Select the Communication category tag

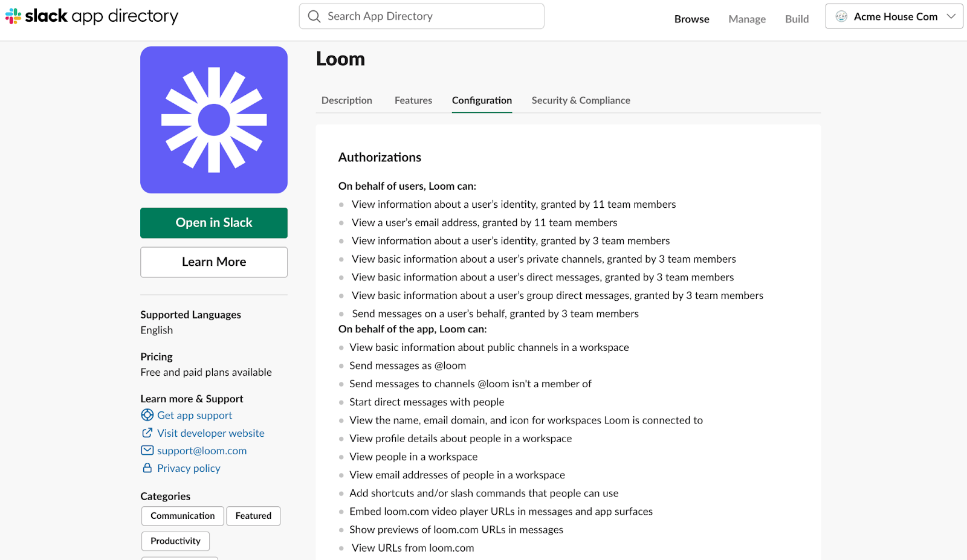183,516
